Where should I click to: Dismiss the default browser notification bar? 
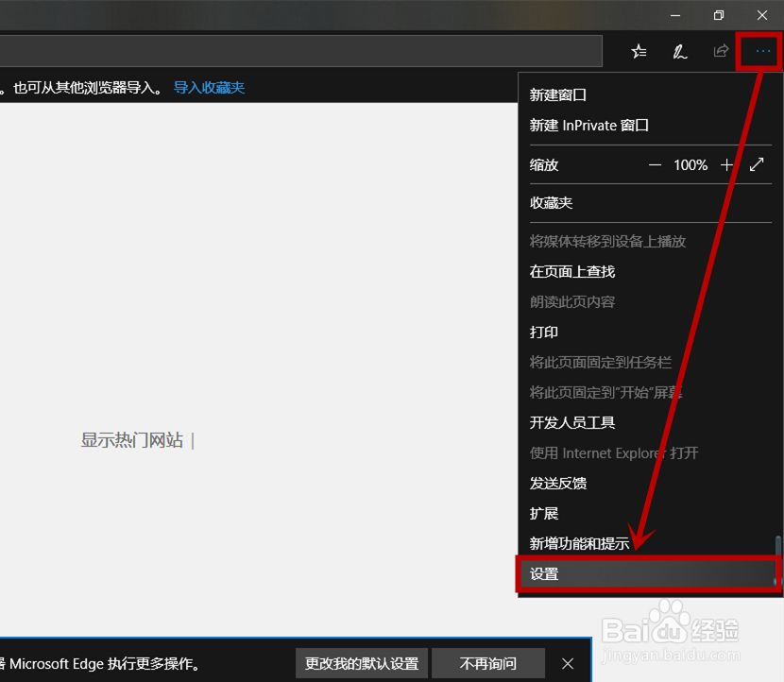(567, 663)
